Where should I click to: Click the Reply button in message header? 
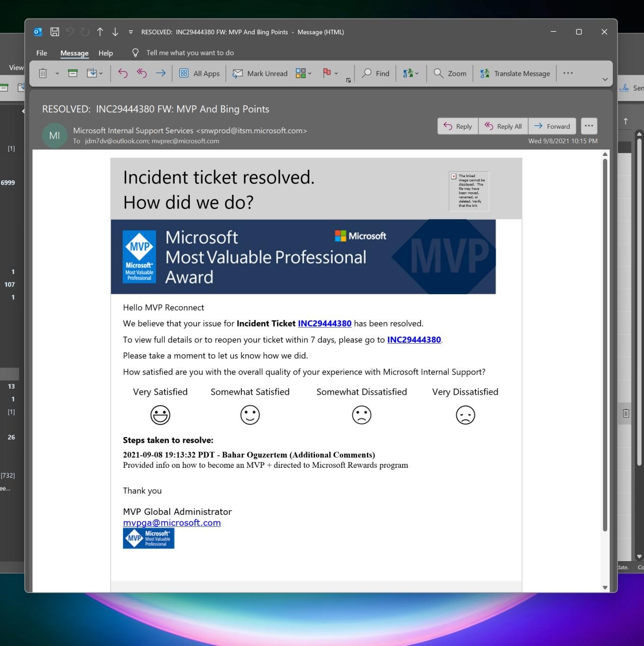click(458, 126)
